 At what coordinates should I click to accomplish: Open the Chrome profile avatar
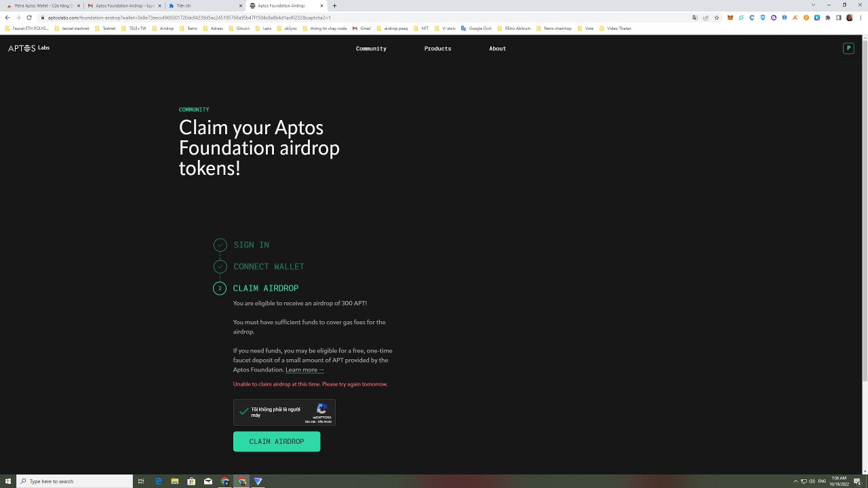coord(850,18)
